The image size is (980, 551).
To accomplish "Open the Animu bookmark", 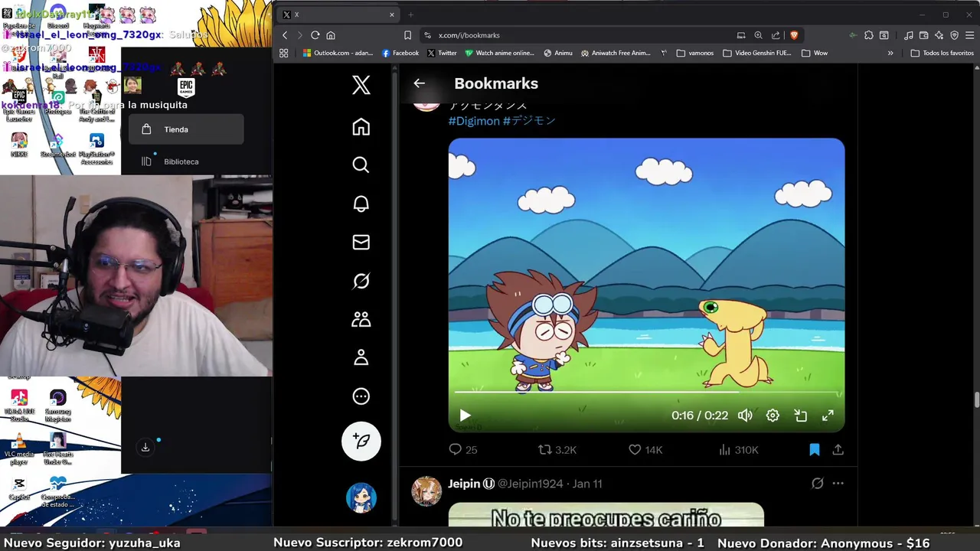I will click(558, 53).
